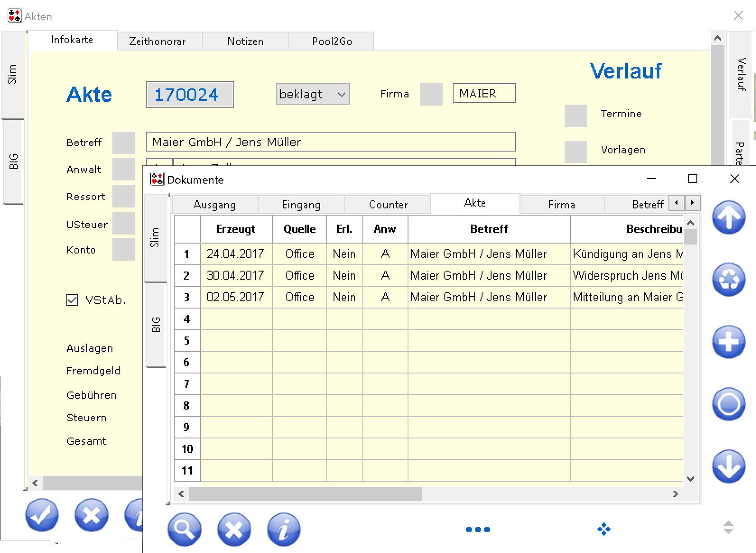This screenshot has width=756, height=553.
Task: Click the Dokumente window card-suit title icon
Action: pyautogui.click(x=157, y=179)
